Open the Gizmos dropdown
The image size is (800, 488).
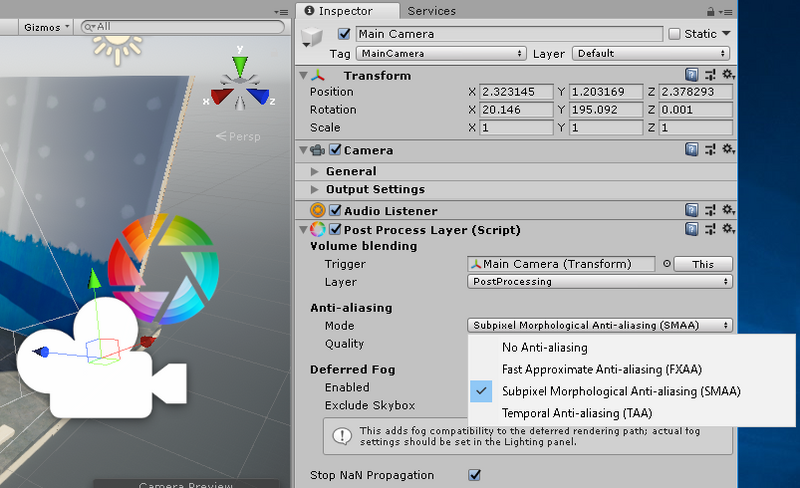pyautogui.click(x=46, y=27)
